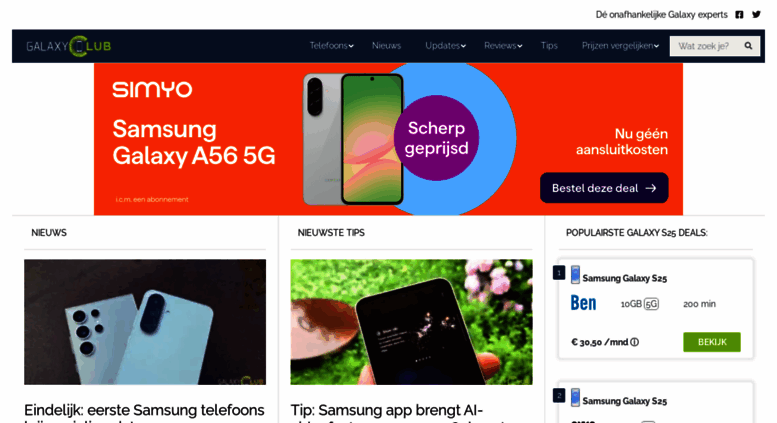The image size is (777, 423).
Task: Click phone icon beside first Galaxy S25 deal
Action: click(x=575, y=274)
